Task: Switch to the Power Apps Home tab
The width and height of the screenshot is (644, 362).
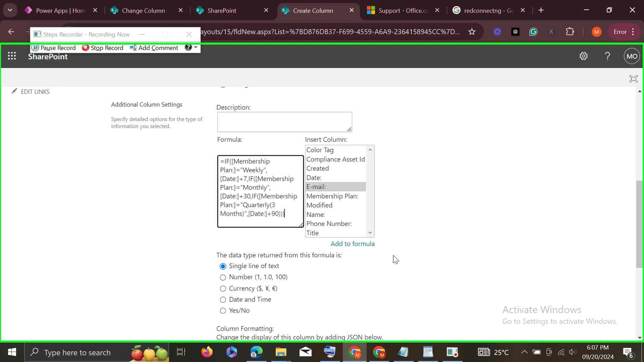Action: click(x=60, y=10)
